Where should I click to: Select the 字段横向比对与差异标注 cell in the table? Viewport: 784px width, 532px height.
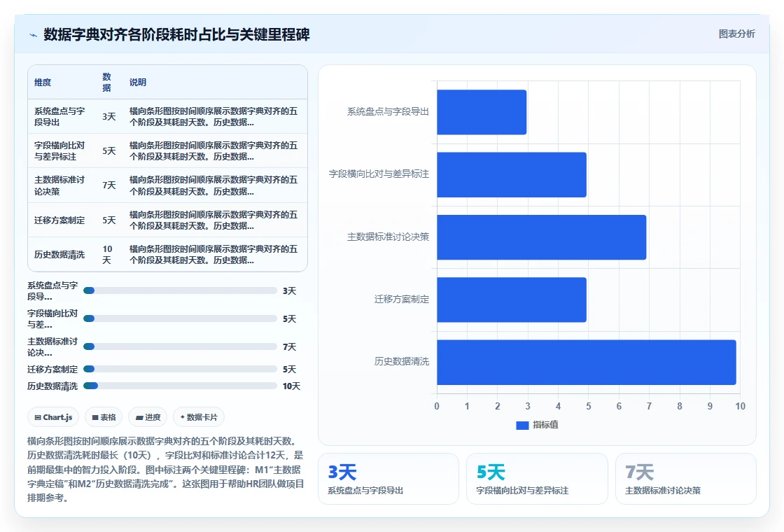click(x=62, y=151)
